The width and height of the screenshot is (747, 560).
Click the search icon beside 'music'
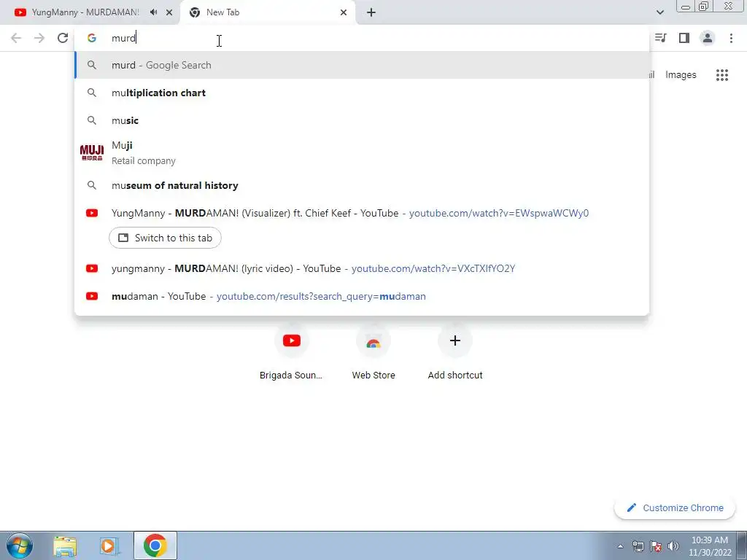[92, 120]
